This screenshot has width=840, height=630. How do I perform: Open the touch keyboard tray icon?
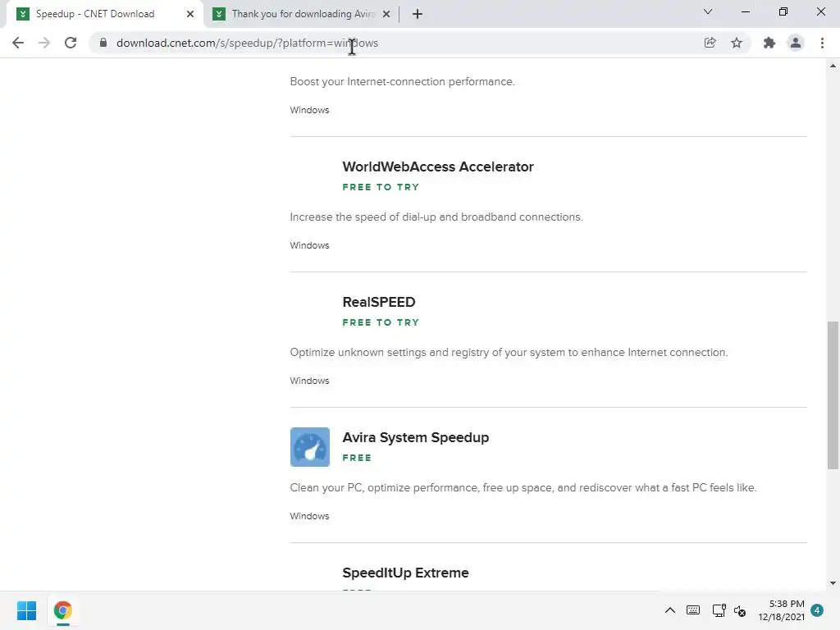[692, 610]
